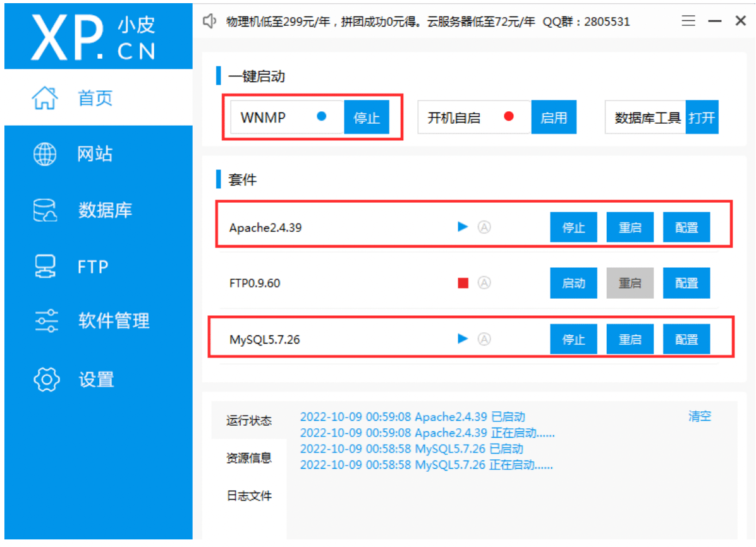Enable 开机自启 with the 启用 button
This screenshot has height=547, width=756.
pos(554,117)
